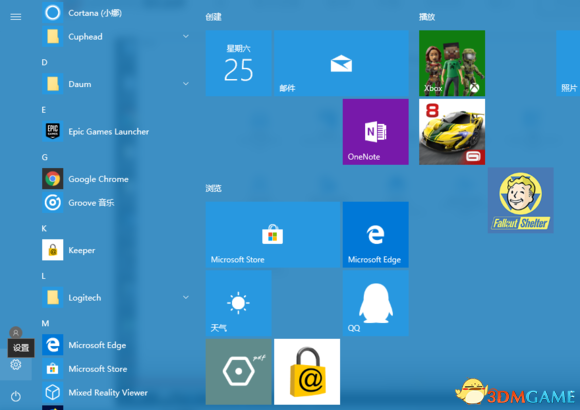Open the Mail tile
This screenshot has height=410, width=580.
click(341, 63)
